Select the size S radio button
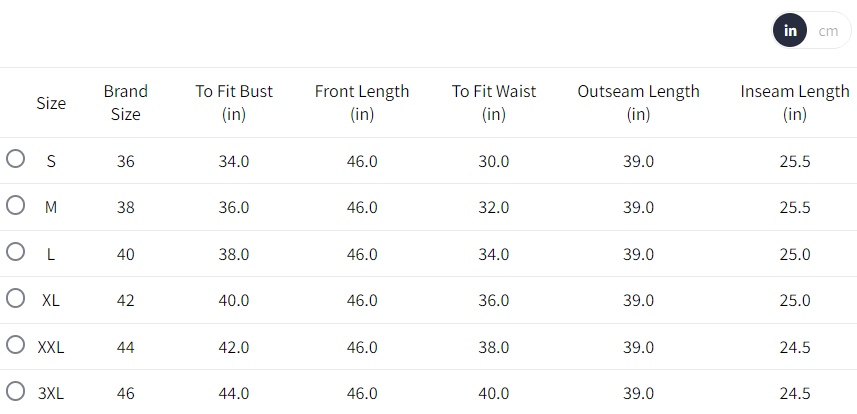The height and width of the screenshot is (414, 857). coord(15,159)
